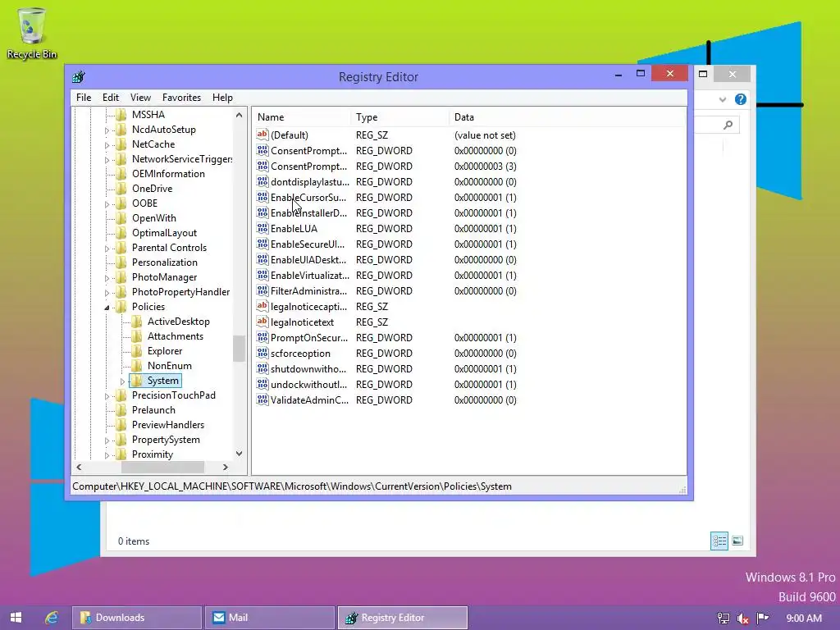Expand the NcdAutoSetup tree node
The image size is (840, 630).
coord(107,130)
